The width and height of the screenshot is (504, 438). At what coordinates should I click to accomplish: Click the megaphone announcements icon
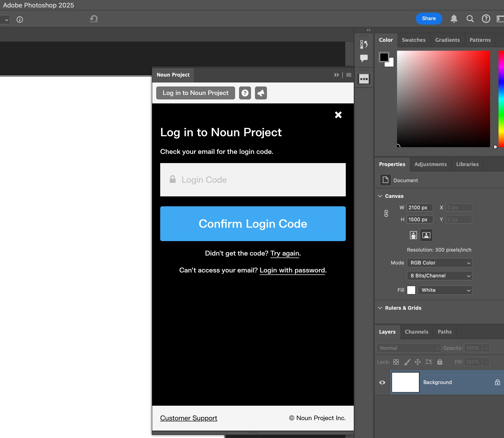pos(261,93)
